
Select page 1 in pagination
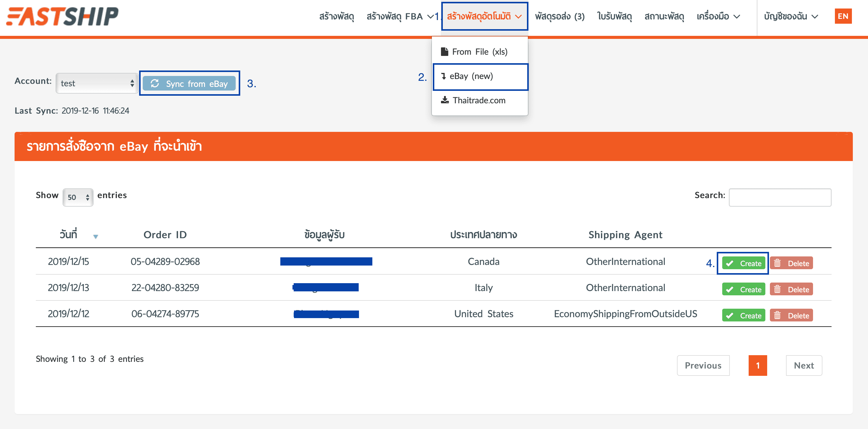click(x=758, y=365)
